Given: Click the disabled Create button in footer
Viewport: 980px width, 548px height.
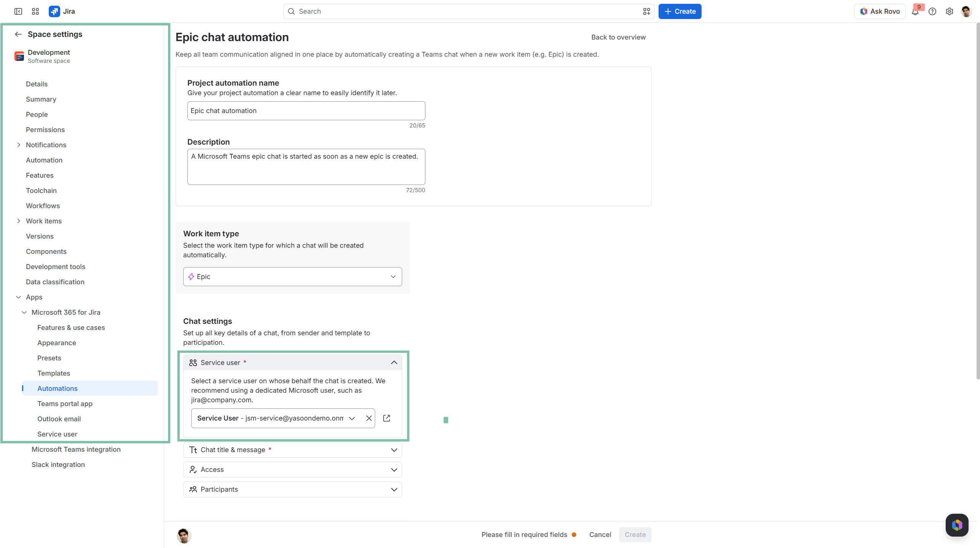Looking at the screenshot, I should (x=635, y=535).
